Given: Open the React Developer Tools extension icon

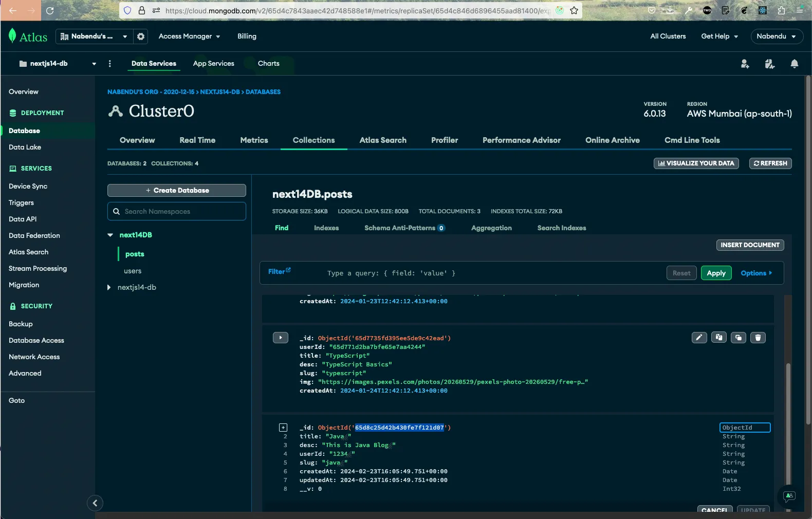Looking at the screenshot, I should coord(763,10).
